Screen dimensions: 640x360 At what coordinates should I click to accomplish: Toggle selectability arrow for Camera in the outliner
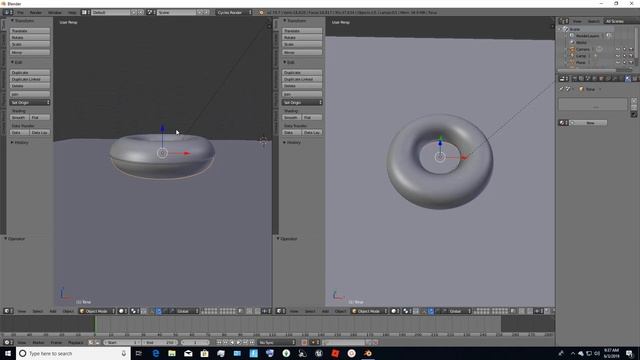(x=624, y=49)
